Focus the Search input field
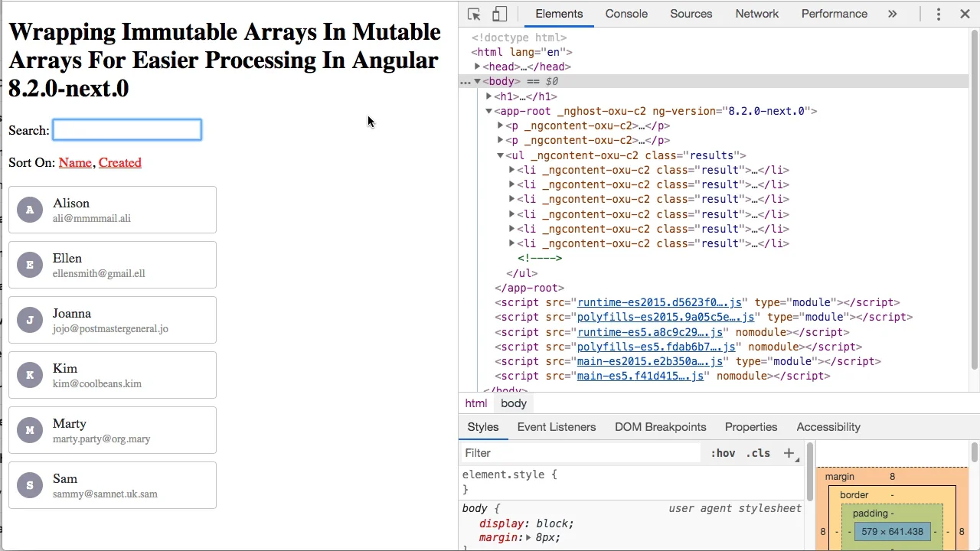Screen dimensions: 980x551 (127, 130)
